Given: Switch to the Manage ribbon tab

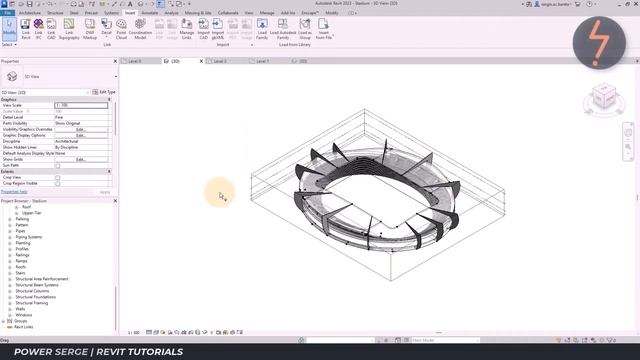Looking at the screenshot, I should click(267, 13).
